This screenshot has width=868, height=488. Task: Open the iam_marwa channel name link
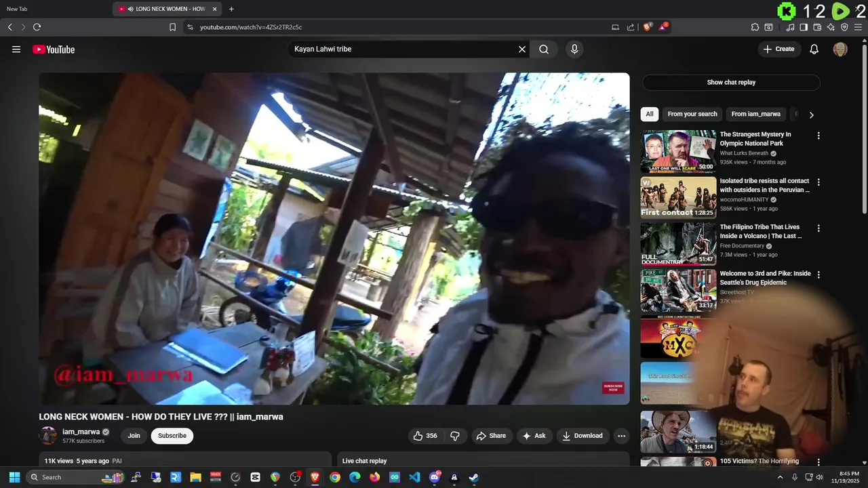pos(81,432)
